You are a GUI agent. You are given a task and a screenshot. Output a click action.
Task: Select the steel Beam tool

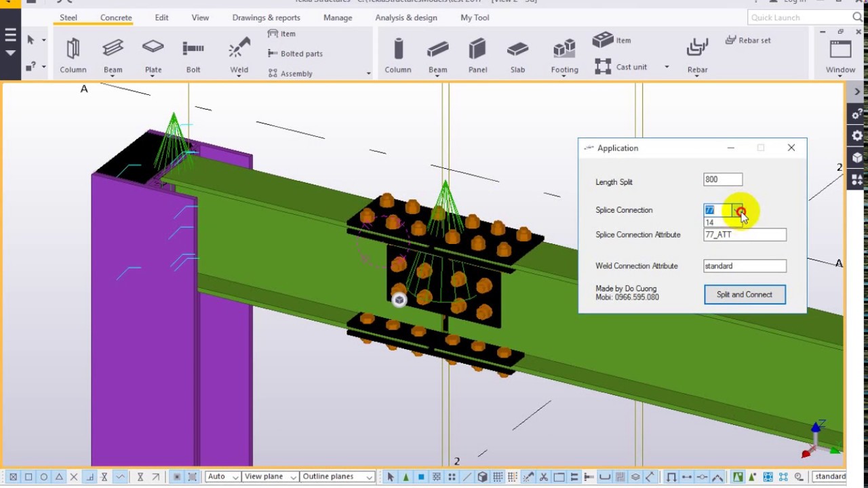pyautogui.click(x=113, y=55)
